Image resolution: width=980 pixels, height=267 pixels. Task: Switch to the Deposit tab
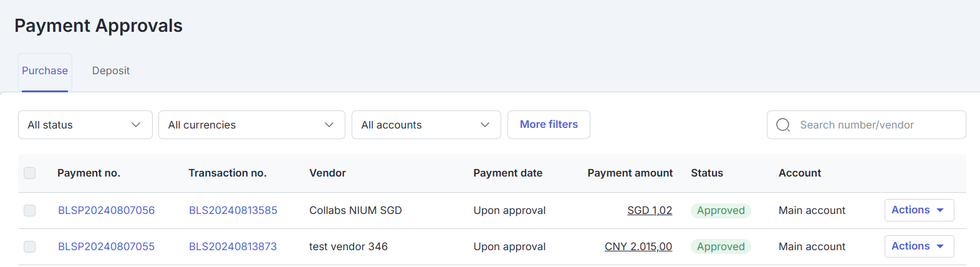pos(111,70)
